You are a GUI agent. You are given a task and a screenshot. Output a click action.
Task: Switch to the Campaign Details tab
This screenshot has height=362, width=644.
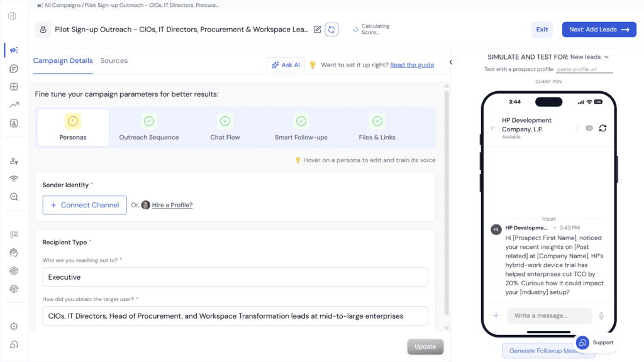(x=63, y=61)
